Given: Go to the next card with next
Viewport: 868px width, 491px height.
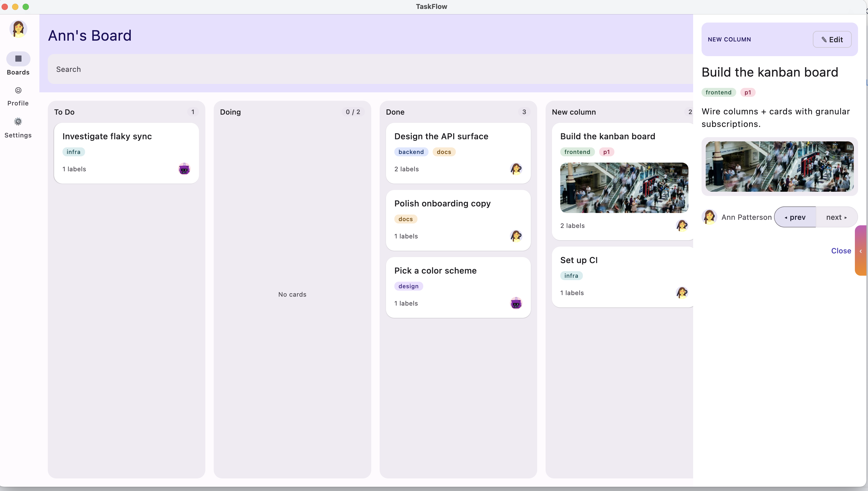Looking at the screenshot, I should pyautogui.click(x=836, y=217).
